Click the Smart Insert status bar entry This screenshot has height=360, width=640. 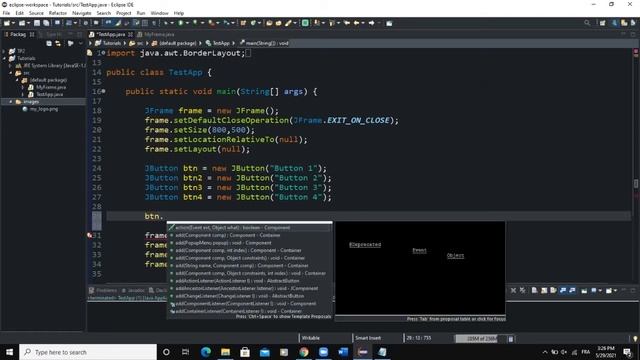click(368, 338)
